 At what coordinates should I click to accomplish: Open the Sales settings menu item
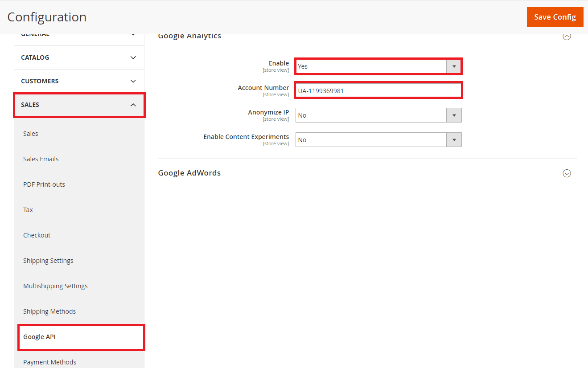point(31,134)
